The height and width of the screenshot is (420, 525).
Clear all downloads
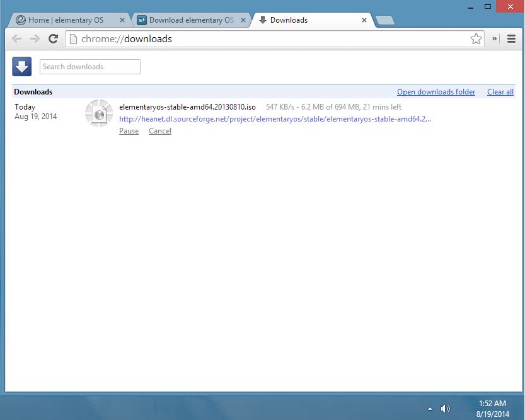coord(500,92)
